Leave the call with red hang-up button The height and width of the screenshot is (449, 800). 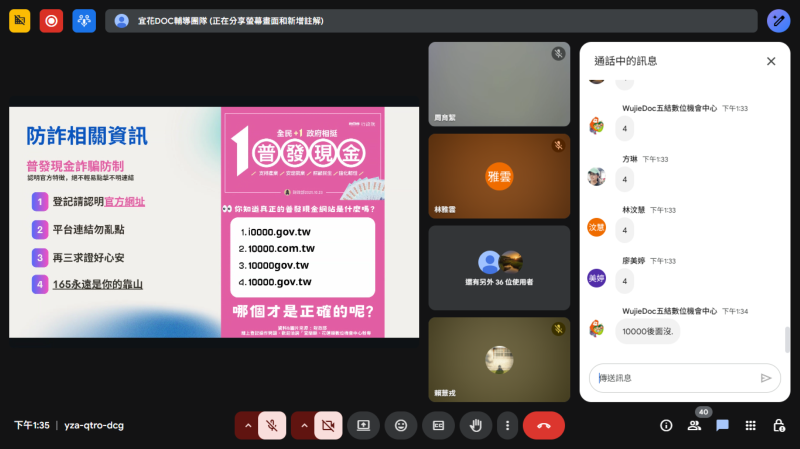pyautogui.click(x=544, y=425)
